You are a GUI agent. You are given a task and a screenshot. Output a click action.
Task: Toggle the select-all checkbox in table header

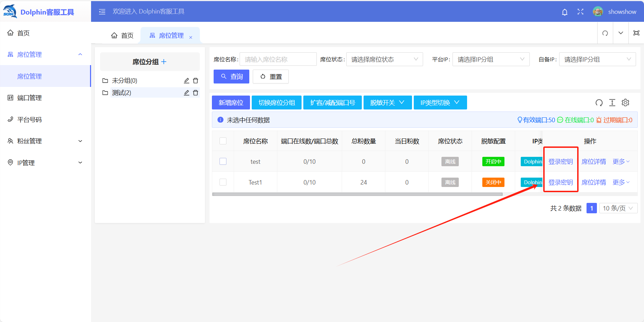click(x=223, y=141)
